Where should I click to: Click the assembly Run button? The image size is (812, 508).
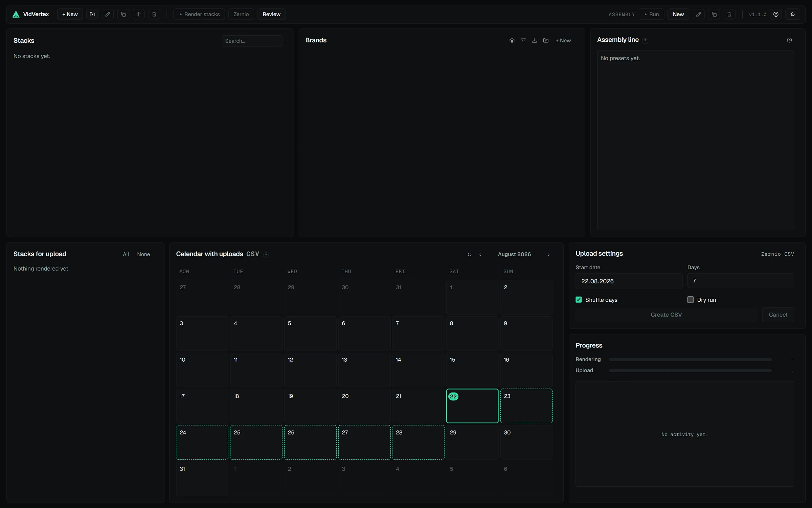point(652,14)
